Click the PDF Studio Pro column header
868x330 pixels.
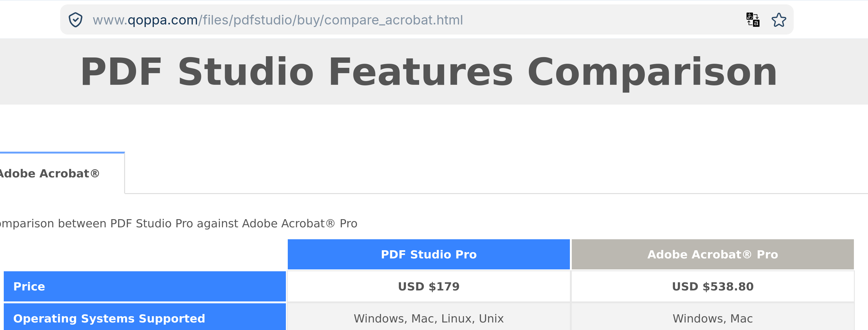pyautogui.click(x=428, y=254)
